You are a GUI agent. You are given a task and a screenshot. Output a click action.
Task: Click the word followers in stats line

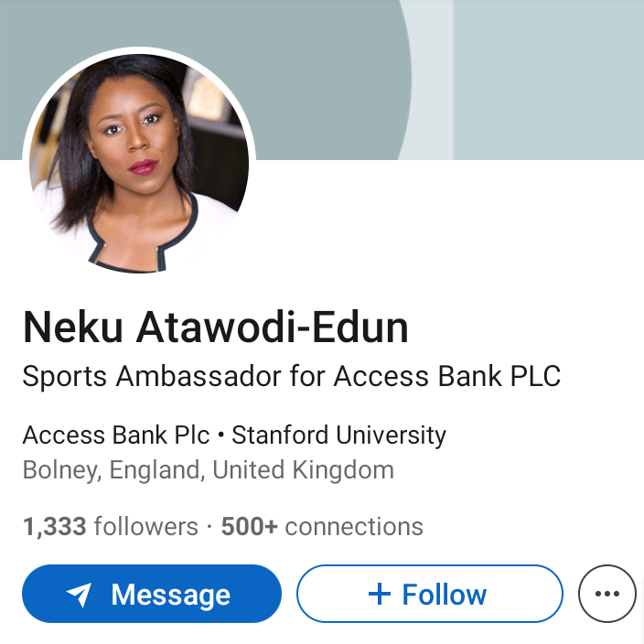tap(146, 527)
